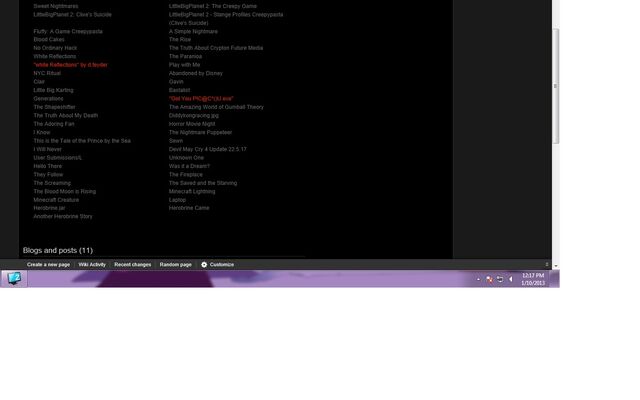Open the gray White Reflections link
The width and height of the screenshot is (640, 400).
(55, 56)
